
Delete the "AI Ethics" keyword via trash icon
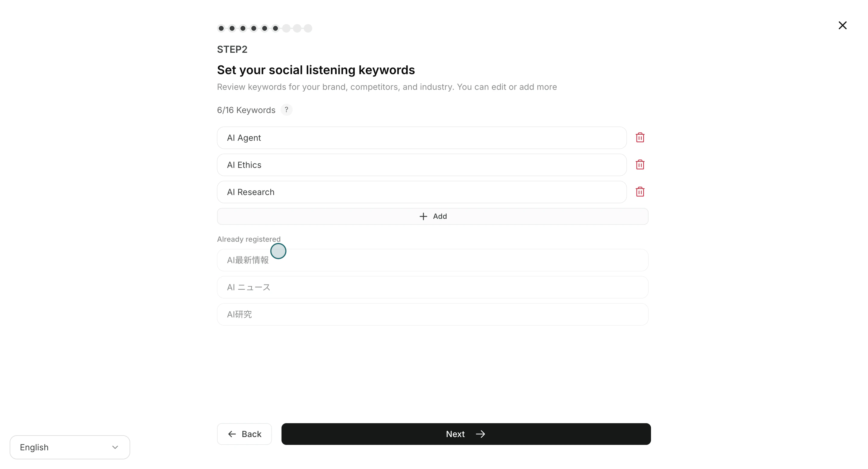coord(640,164)
